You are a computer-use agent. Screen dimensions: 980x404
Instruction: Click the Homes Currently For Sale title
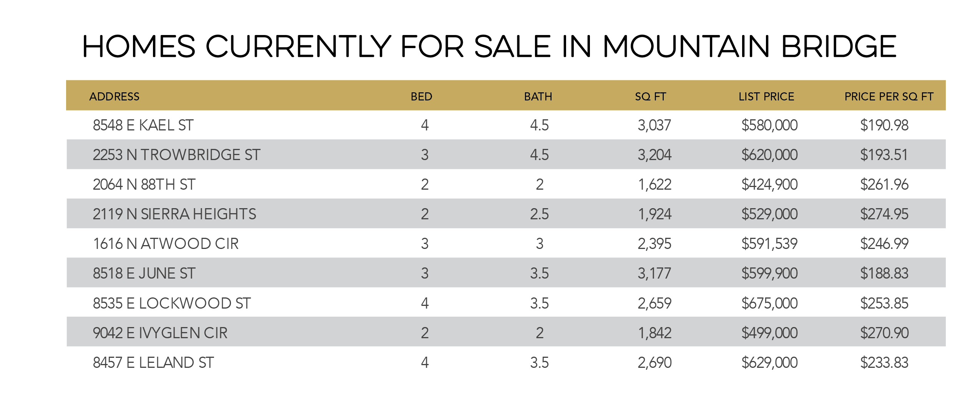(489, 47)
